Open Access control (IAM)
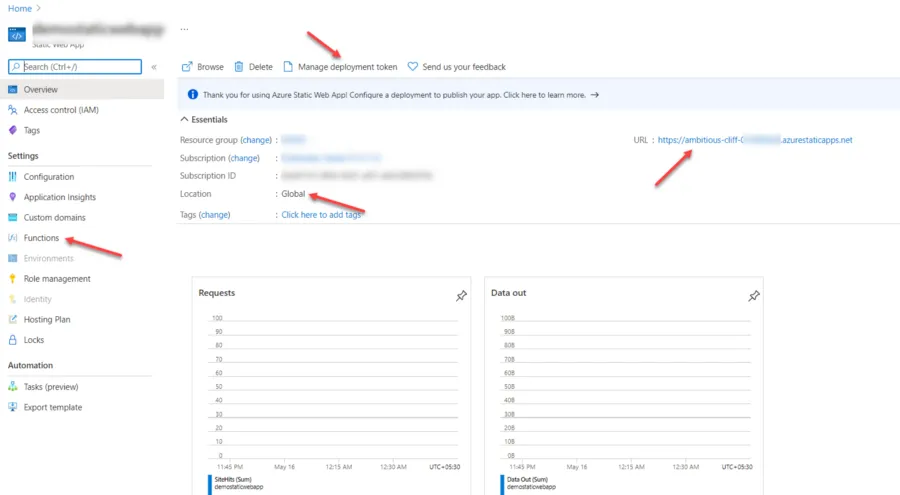The width and height of the screenshot is (900, 495). pyautogui.click(x=61, y=110)
